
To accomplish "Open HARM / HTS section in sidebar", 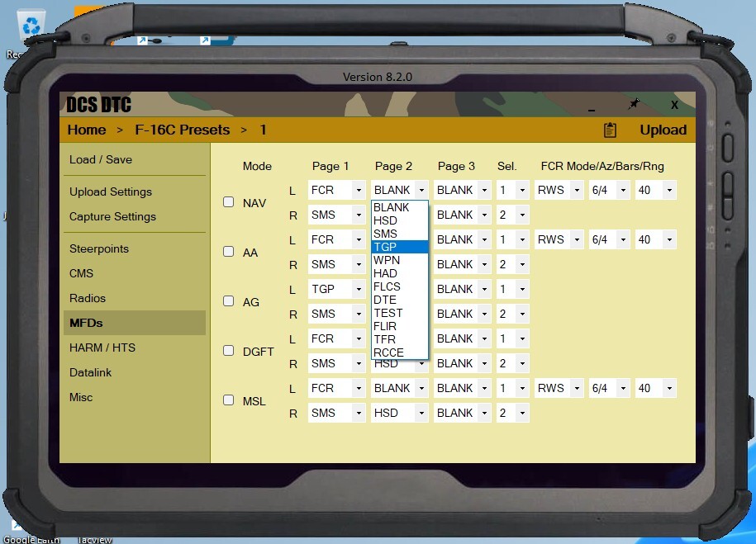I will coord(135,348).
